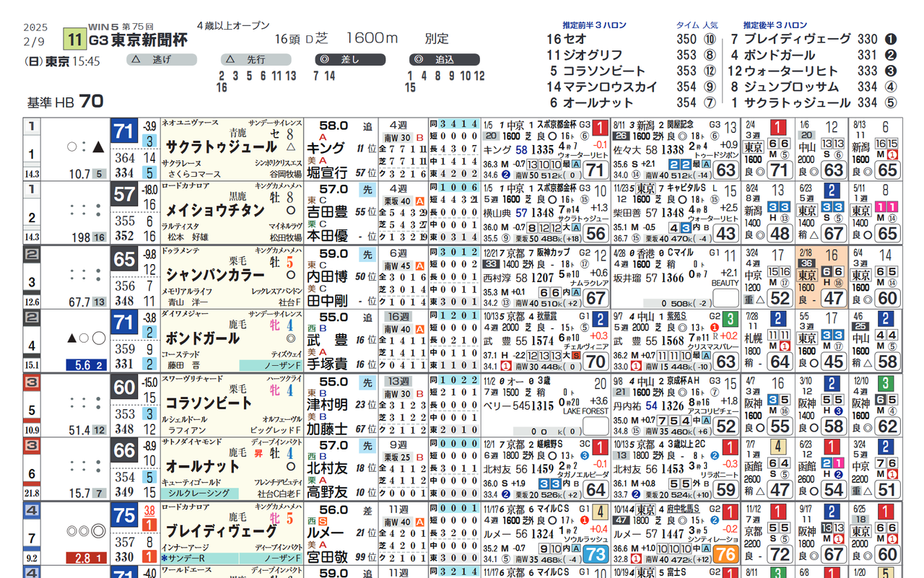
Task: Click the dark HB 60 box for コラソンビート
Action: click(x=124, y=387)
